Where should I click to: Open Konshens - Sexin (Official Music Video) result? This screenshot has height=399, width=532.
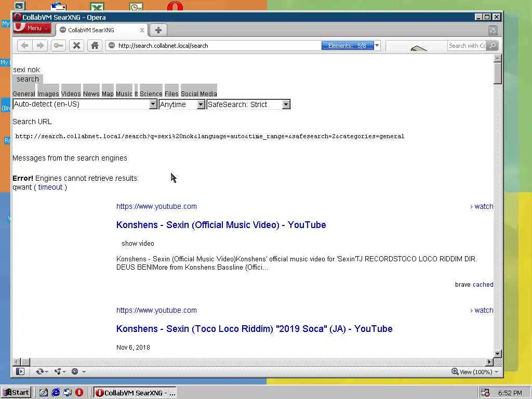[221, 225]
